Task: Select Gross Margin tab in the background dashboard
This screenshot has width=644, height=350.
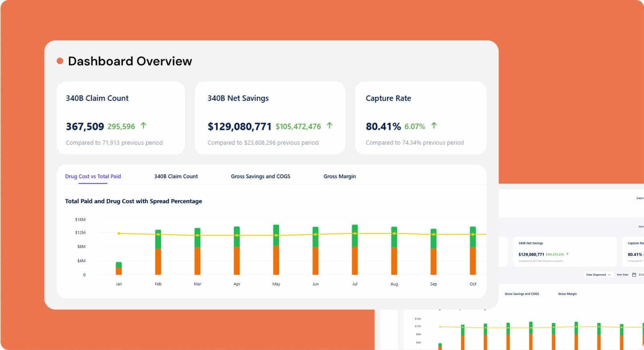Action: coord(567,294)
